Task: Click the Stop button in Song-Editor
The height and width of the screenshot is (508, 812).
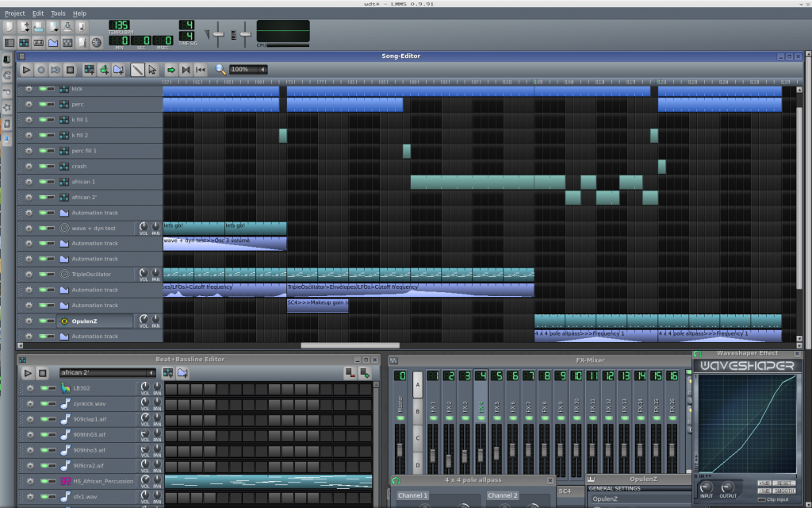Action: click(70, 70)
